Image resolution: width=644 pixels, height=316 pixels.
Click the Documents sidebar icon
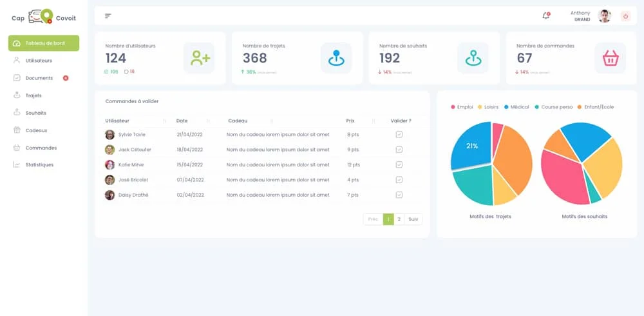pyautogui.click(x=17, y=78)
